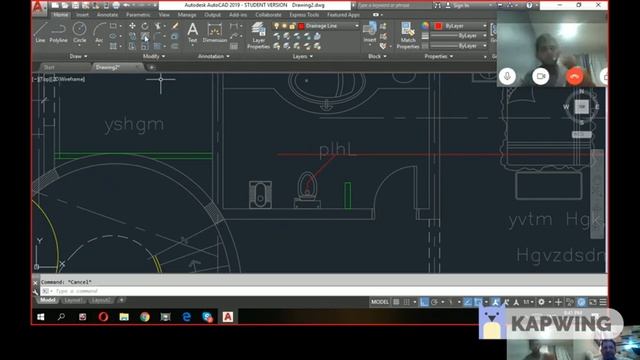640x360 pixels.
Task: Click the Offset tool in Modify panel
Action: [175, 46]
